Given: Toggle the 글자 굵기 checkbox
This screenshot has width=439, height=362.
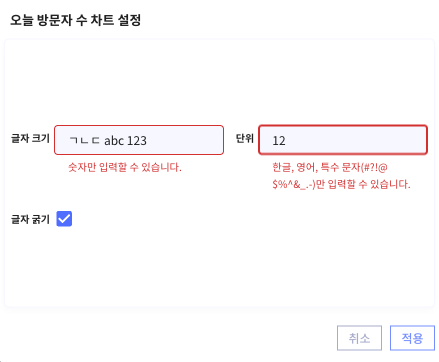Looking at the screenshot, I should 64,219.
